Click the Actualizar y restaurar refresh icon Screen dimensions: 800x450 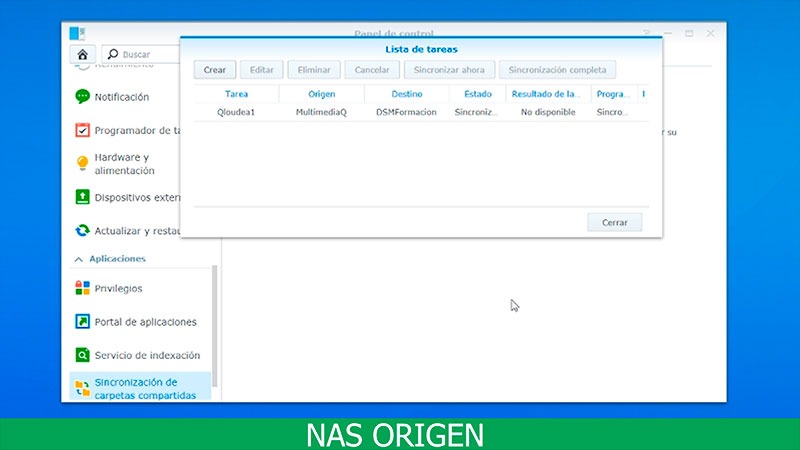pyautogui.click(x=82, y=231)
